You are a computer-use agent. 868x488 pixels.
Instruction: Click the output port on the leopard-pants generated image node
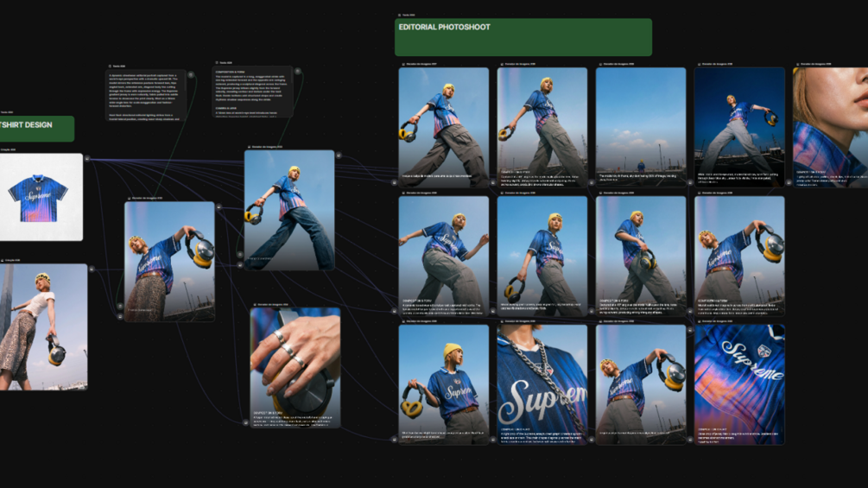pyautogui.click(x=219, y=207)
